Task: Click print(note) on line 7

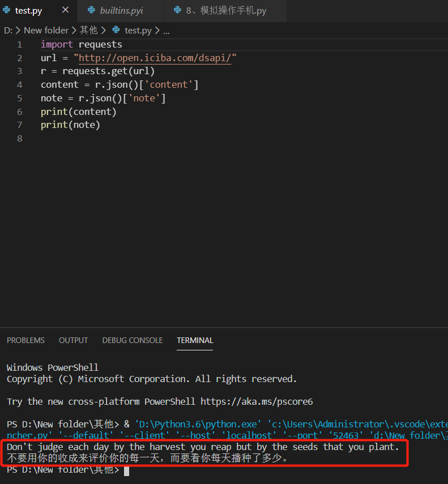Action: pyautogui.click(x=70, y=125)
